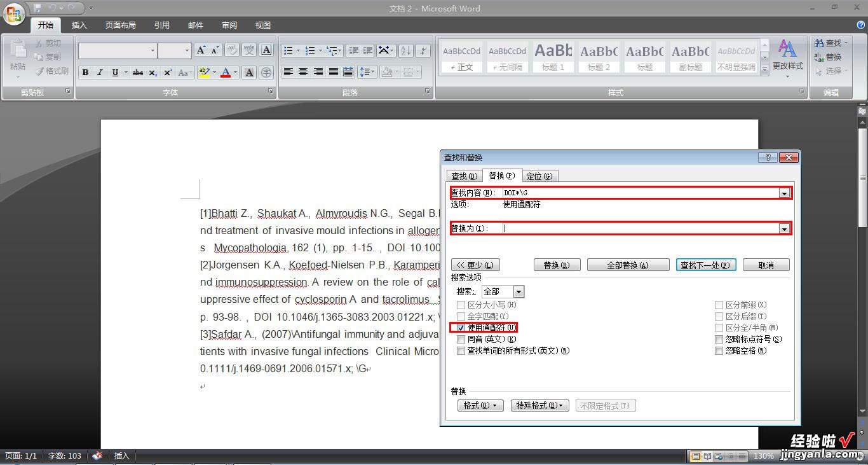
Task: Click the enclosed character (字) icon
Action: (x=266, y=73)
